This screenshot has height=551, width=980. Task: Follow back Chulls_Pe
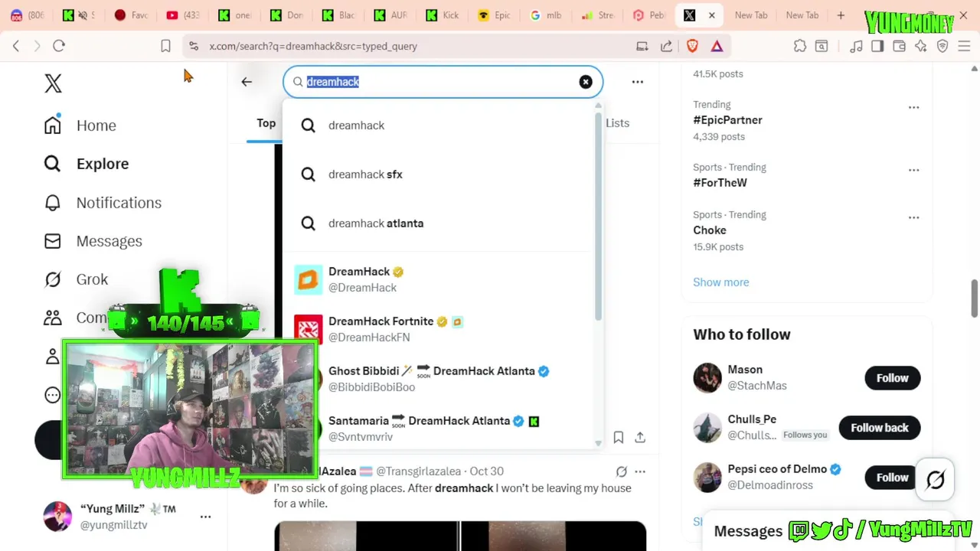pyautogui.click(x=880, y=428)
